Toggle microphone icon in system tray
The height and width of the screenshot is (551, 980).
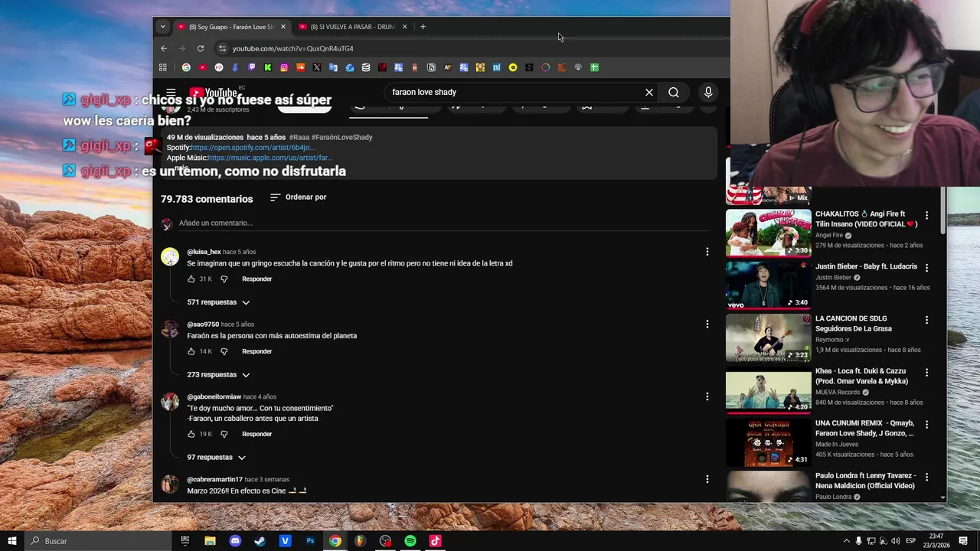pyautogui.click(x=859, y=541)
